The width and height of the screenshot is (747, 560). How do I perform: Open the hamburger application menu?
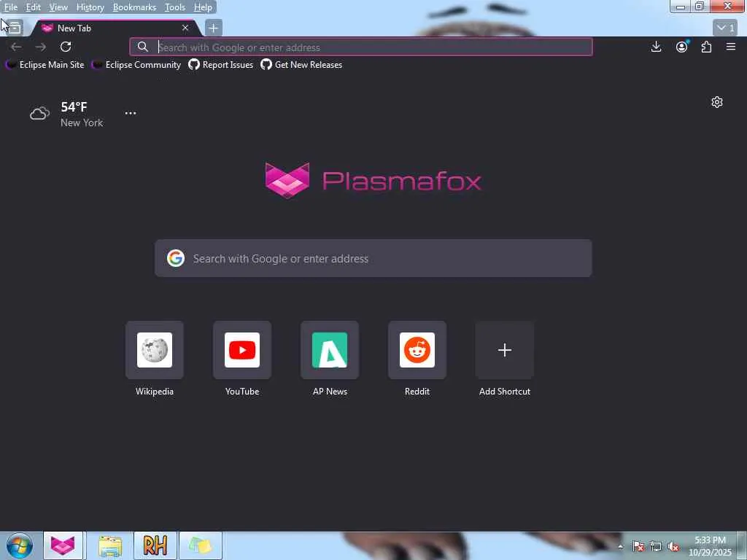[x=731, y=47]
